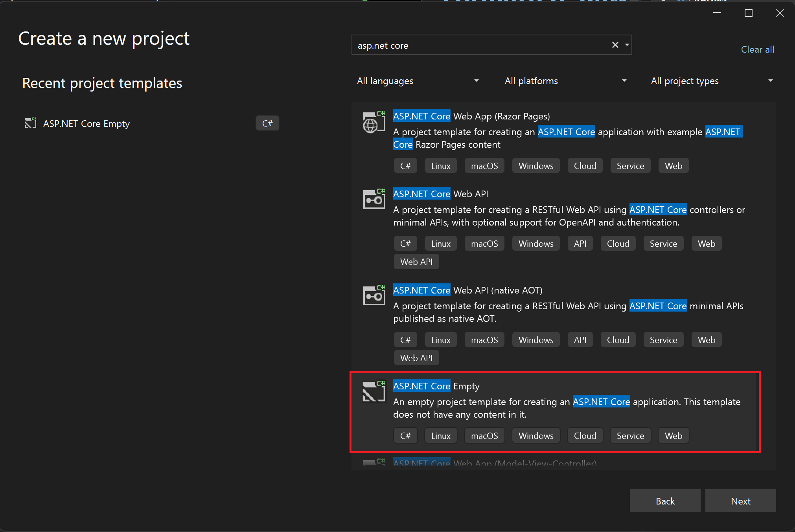Click the Razor Pages web app template icon
The height and width of the screenshot is (532, 795).
[373, 123]
